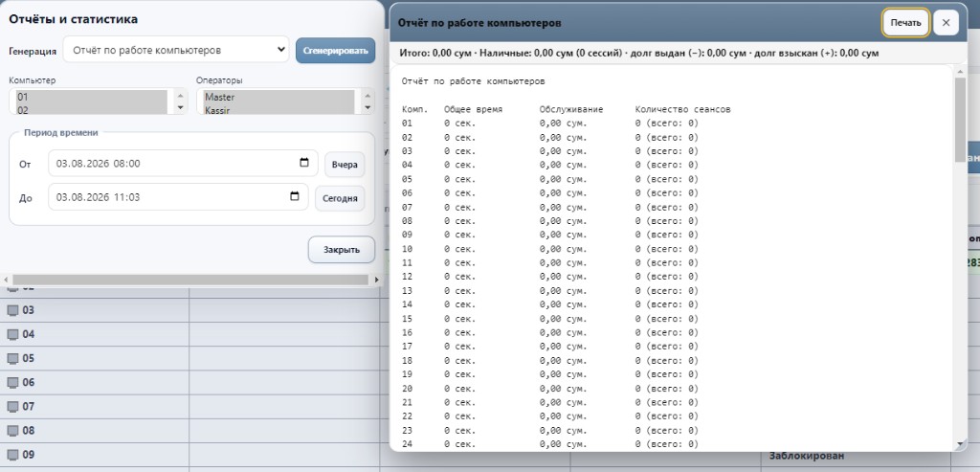The width and height of the screenshot is (980, 472).
Task: Select the 03 row label in computers table
Action: click(x=28, y=311)
